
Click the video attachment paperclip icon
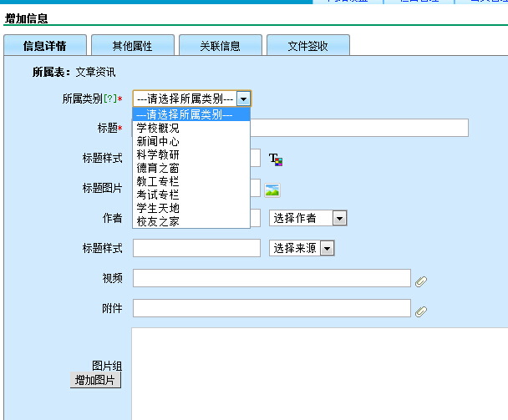(421, 281)
